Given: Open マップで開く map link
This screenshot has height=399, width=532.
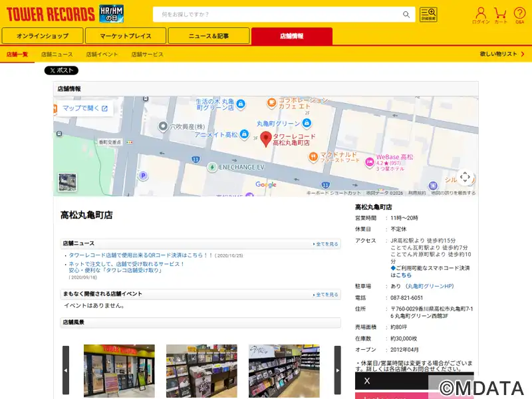Looking at the screenshot, I should coord(85,108).
